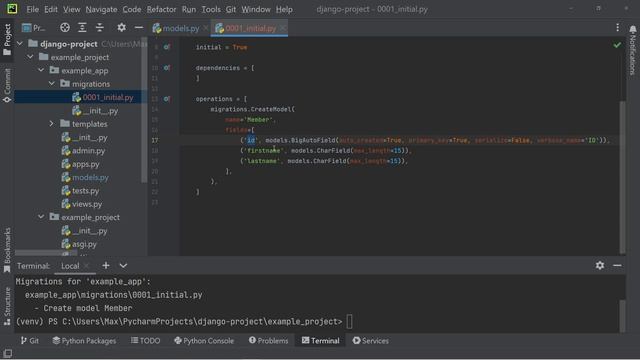Click the Terminal tool window button

pos(320,340)
